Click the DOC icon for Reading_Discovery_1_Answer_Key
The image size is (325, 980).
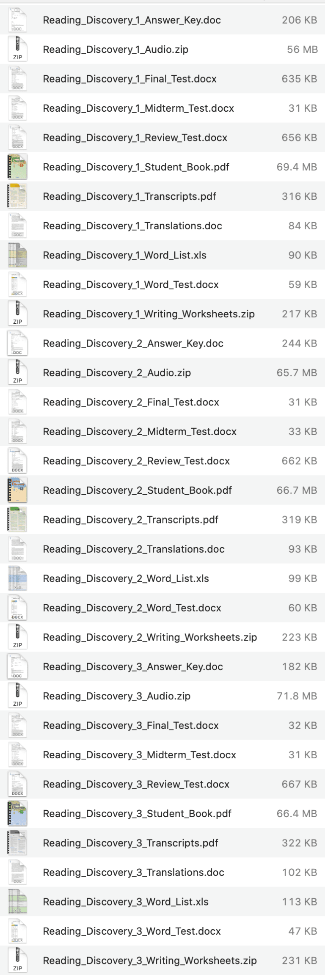coord(17,20)
